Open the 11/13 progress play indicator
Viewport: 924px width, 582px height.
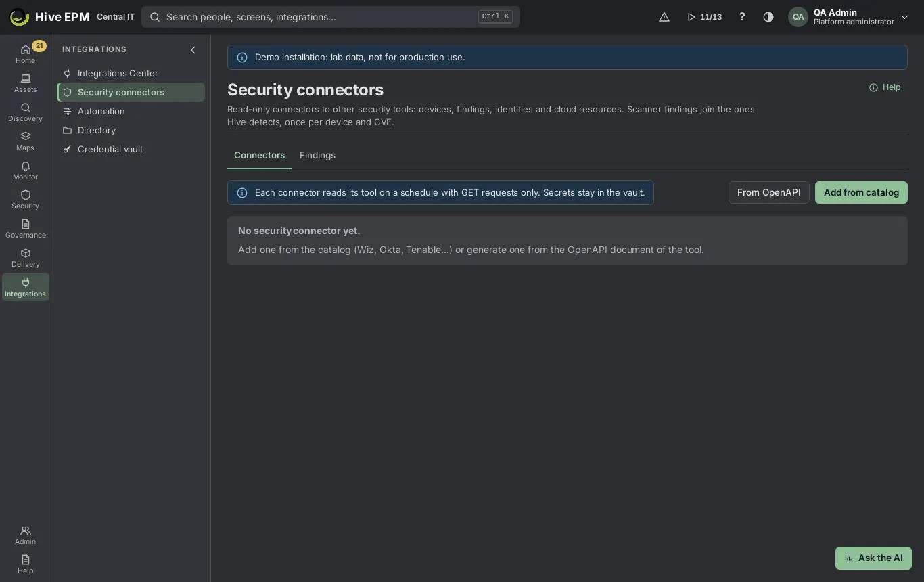[704, 17]
